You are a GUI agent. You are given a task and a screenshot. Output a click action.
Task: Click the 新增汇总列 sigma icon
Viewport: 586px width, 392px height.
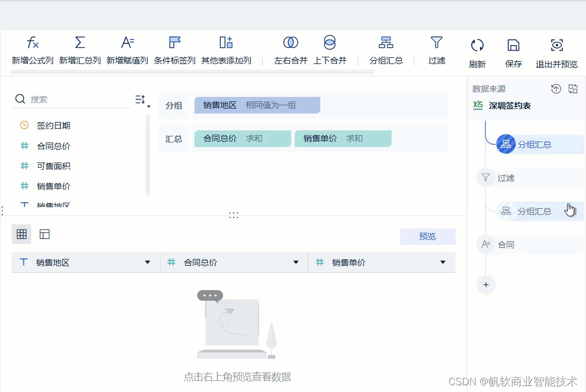point(79,41)
